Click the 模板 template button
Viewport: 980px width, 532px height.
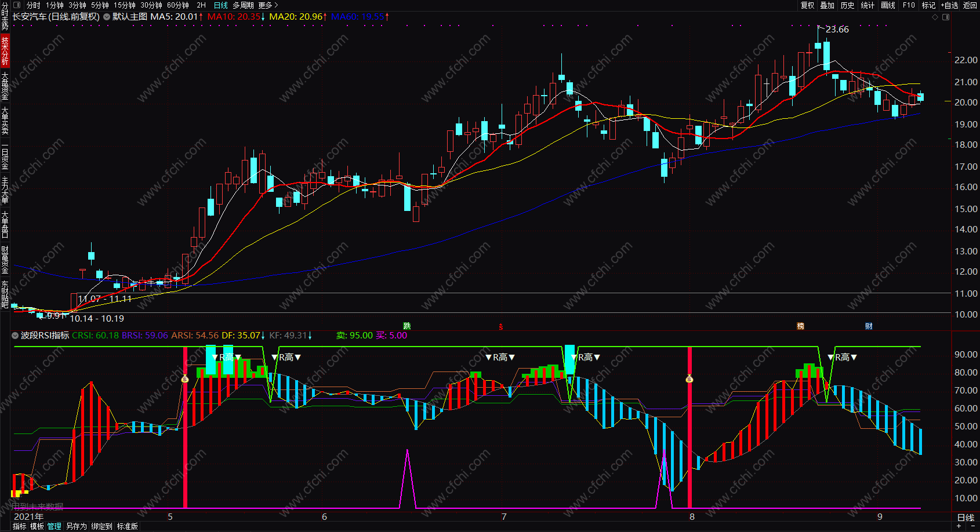click(37, 526)
